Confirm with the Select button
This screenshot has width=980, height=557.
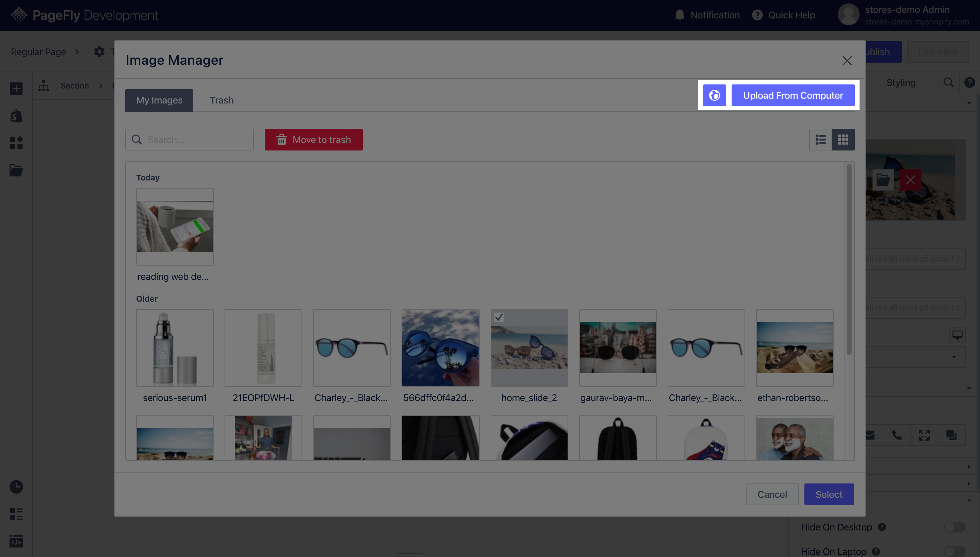829,494
